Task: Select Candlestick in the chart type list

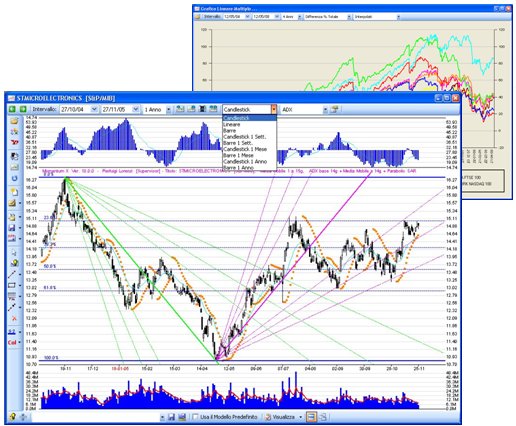Action: (x=249, y=118)
